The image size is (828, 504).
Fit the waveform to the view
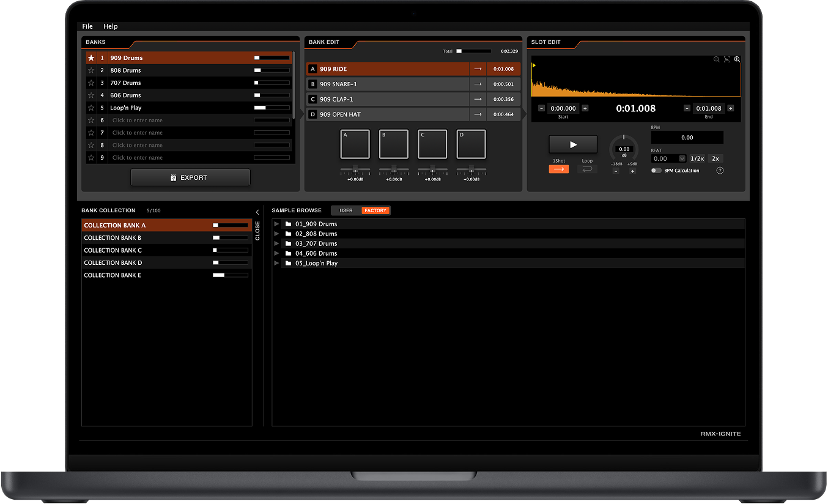(726, 59)
